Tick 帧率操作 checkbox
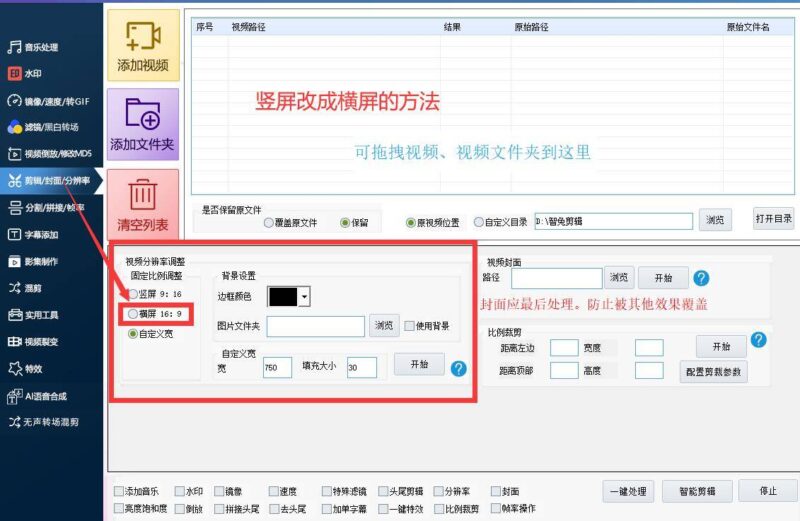800x521 pixels. [x=513, y=508]
